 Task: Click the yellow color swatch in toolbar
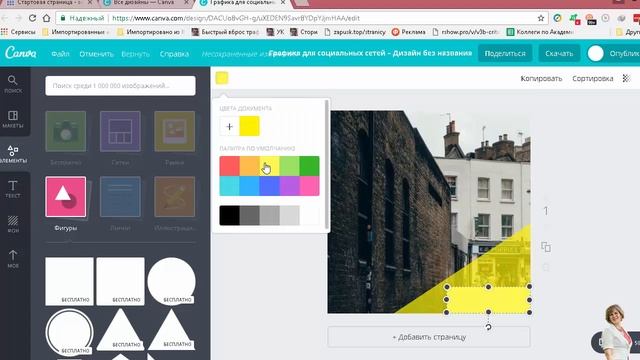coord(222,78)
